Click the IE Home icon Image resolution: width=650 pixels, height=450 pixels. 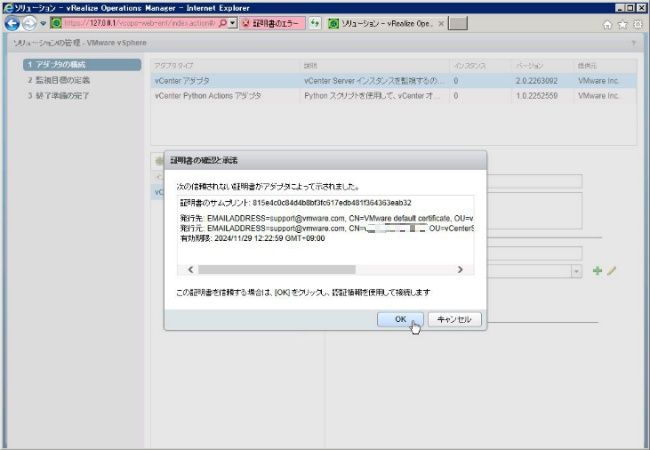click(x=607, y=25)
